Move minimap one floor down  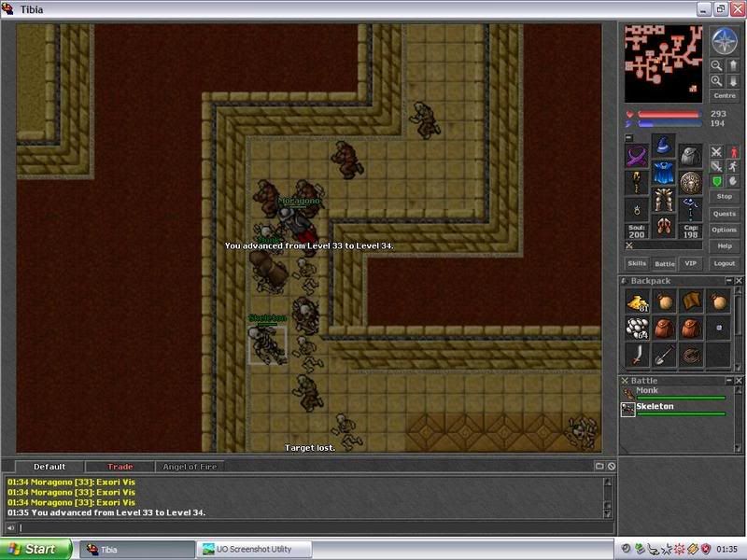pyautogui.click(x=733, y=81)
